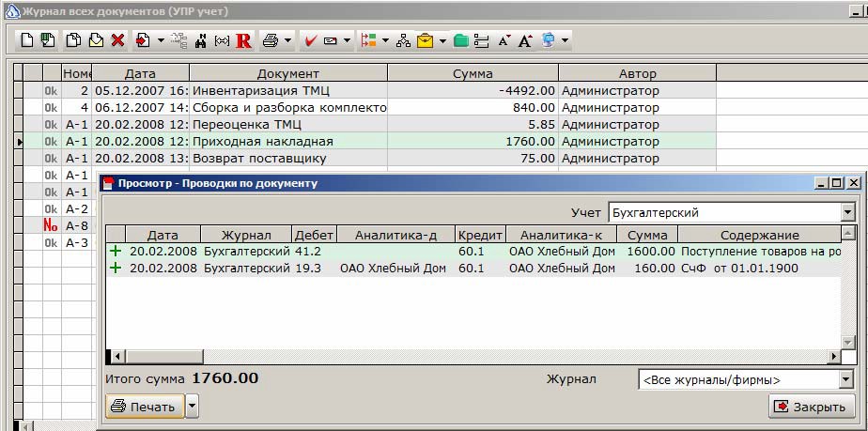868x431 pixels.
Task: Click the column width fit icon
Action: (x=222, y=40)
